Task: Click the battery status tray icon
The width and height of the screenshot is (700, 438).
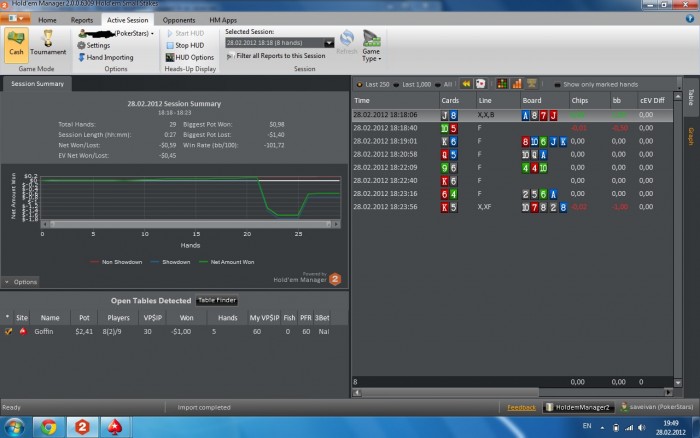Action: coord(616,428)
